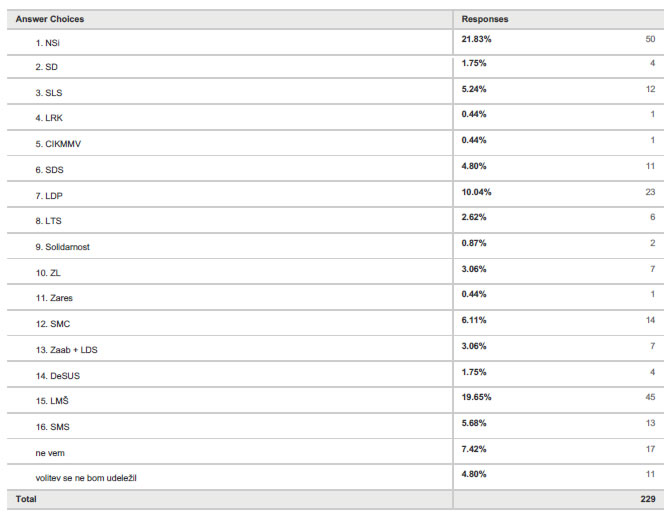The image size is (671, 518).
Task: Click the '13. Zaab + LDS' label
Action: 68,347
